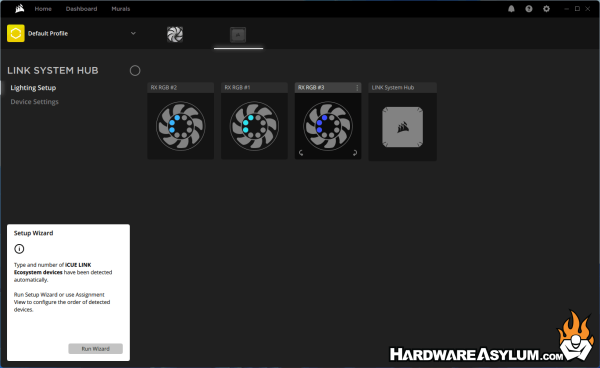Open the notifications bell icon
The image size is (600, 368).
pyautogui.click(x=511, y=9)
